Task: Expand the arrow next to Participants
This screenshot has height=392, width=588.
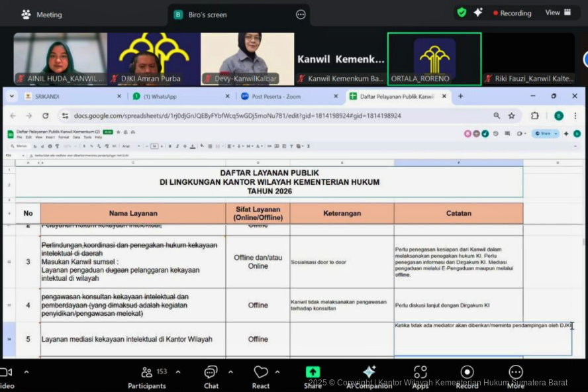Action: (x=177, y=371)
